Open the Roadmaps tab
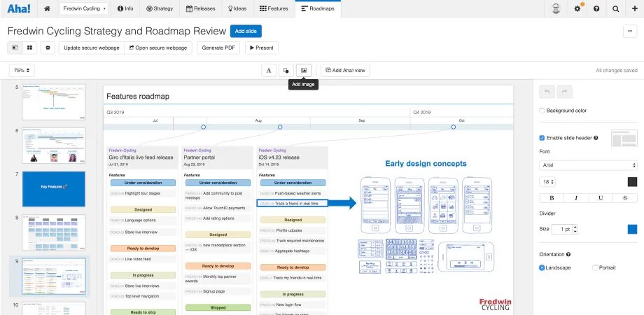The height and width of the screenshot is (315, 644). pyautogui.click(x=318, y=8)
